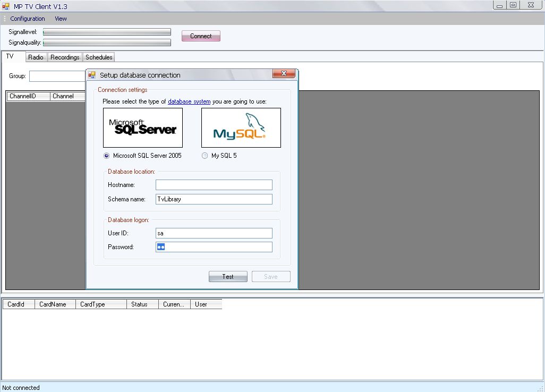Focus the Schema name text box
The image size is (545, 392).
(x=214, y=199)
